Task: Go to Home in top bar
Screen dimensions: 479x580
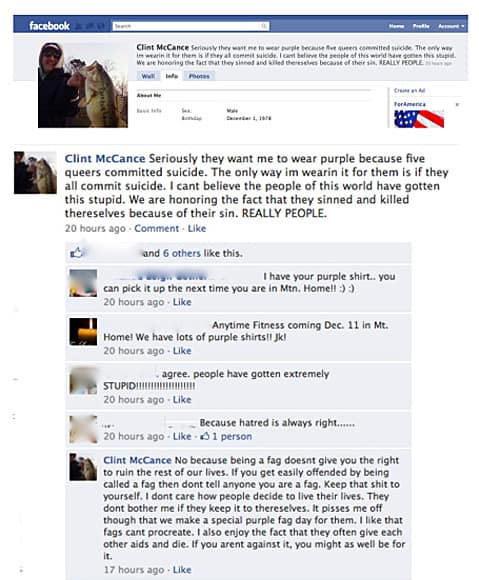Action: tap(396, 26)
